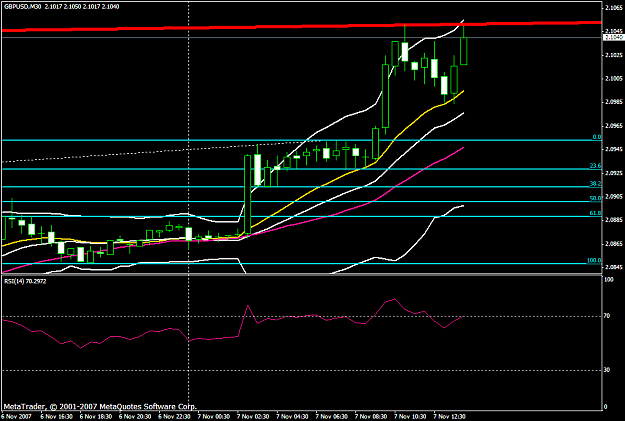
Task: Click the 6 Nov 2007 date label
Action: (x=16, y=417)
